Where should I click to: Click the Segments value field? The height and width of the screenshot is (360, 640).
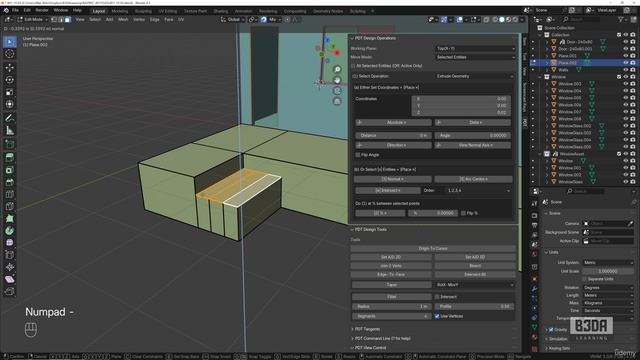pyautogui.click(x=391, y=316)
